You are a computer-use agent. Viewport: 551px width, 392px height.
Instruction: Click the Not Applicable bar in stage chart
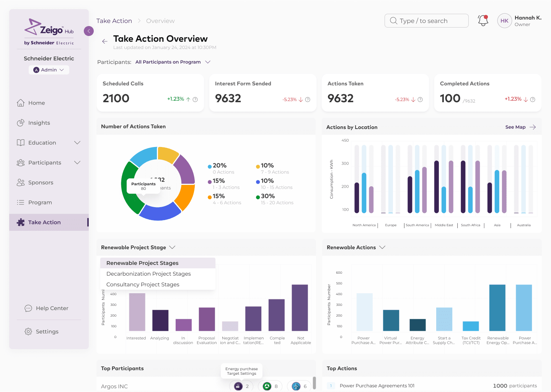(300, 307)
